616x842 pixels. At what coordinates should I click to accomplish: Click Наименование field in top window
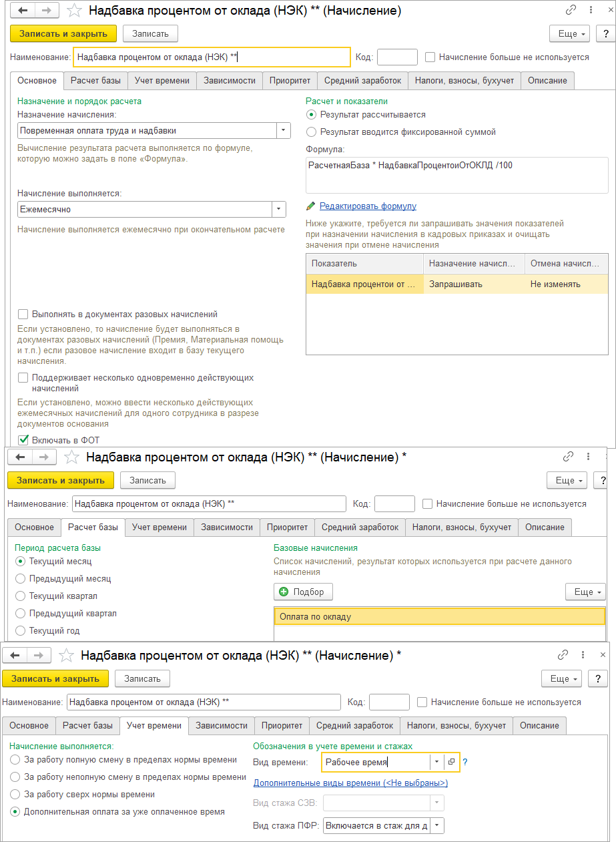212,57
